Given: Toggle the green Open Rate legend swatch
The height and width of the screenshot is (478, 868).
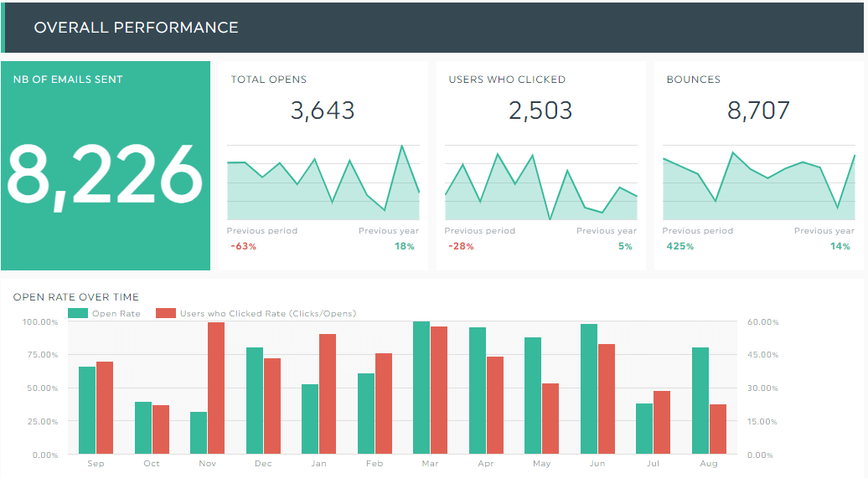Looking at the screenshot, I should pyautogui.click(x=77, y=313).
